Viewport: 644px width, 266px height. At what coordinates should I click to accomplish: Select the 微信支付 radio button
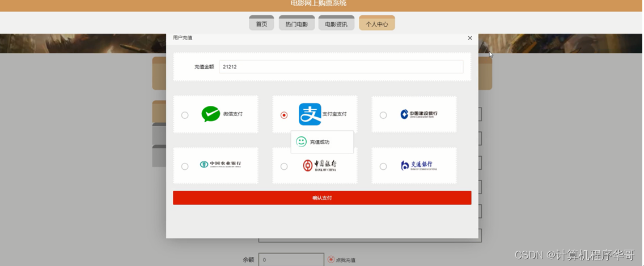185,115
